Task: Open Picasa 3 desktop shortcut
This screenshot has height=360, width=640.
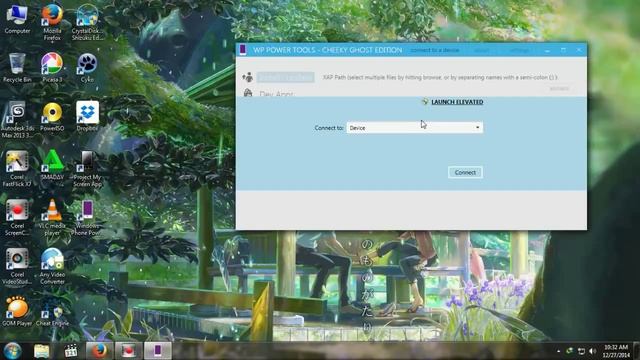Action: [x=52, y=68]
